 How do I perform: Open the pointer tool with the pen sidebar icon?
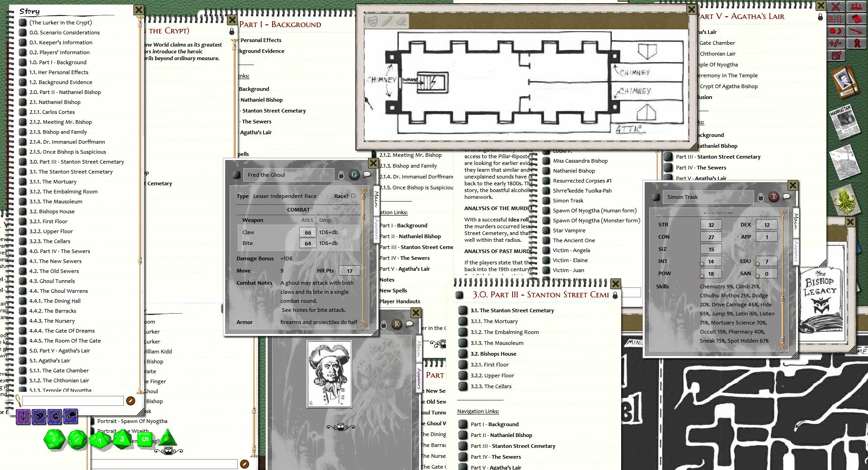pos(857,31)
